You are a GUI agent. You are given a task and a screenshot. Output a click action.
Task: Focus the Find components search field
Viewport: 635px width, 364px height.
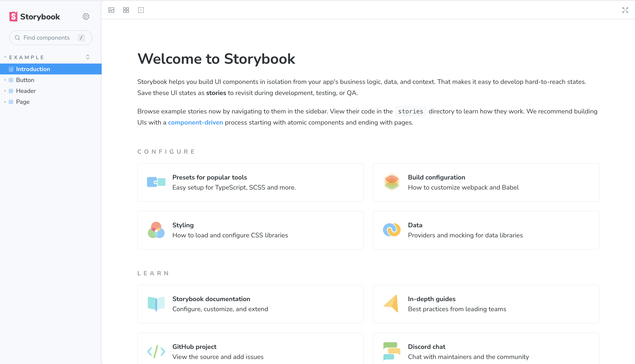point(51,38)
